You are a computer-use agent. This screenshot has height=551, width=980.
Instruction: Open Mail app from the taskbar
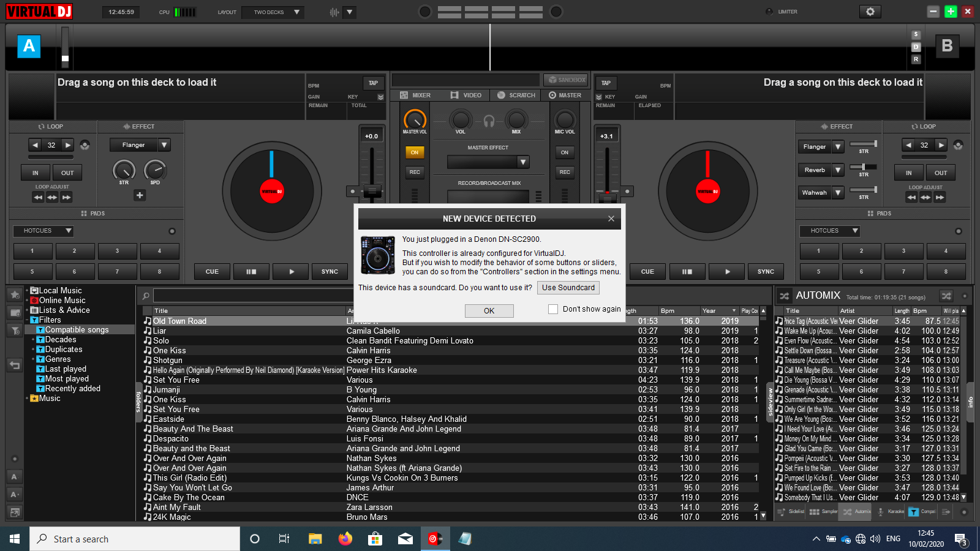(x=405, y=539)
